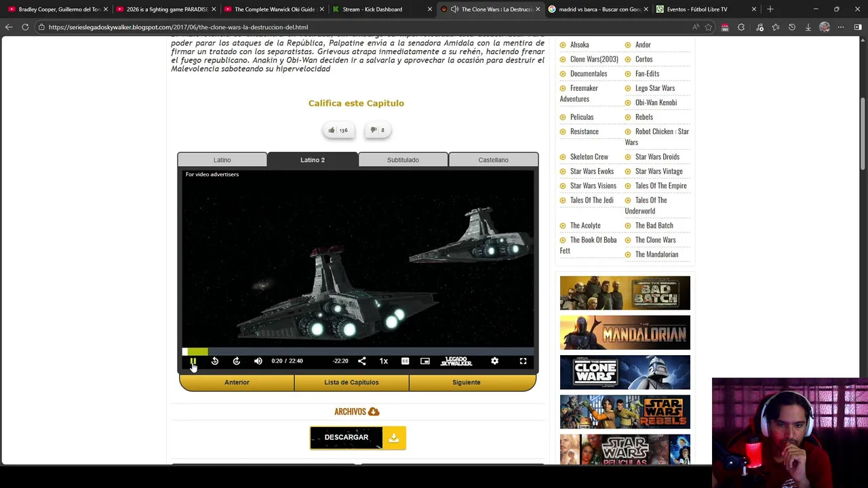Viewport: 868px width, 488px height.
Task: Click the page vertical scrollbar
Action: (x=863, y=134)
